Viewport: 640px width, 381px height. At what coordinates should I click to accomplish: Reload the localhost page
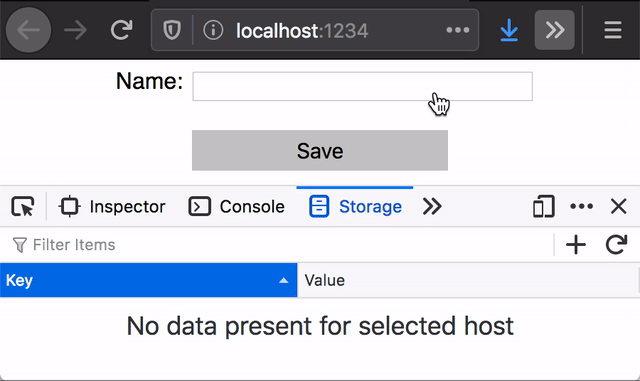122,30
